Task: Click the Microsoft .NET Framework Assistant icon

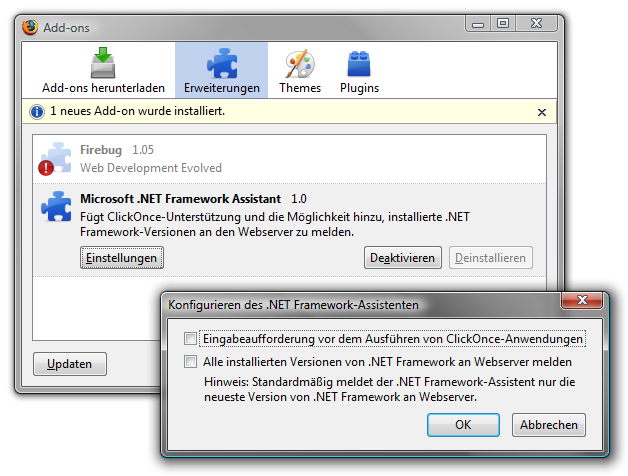Action: point(55,207)
